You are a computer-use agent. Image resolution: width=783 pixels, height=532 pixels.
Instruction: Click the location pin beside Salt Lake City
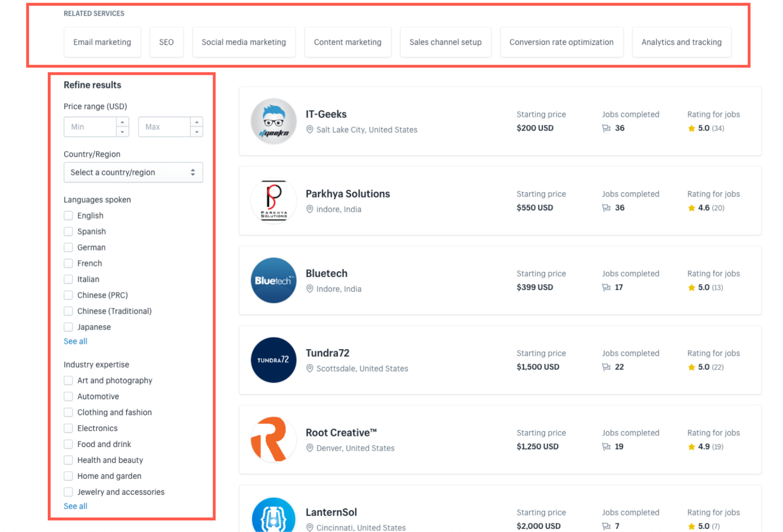click(x=309, y=130)
